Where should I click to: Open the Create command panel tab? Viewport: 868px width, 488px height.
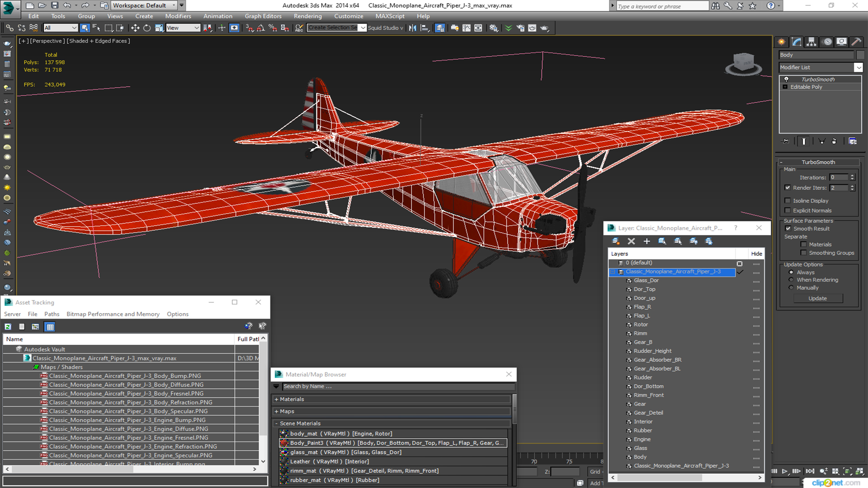tap(782, 42)
